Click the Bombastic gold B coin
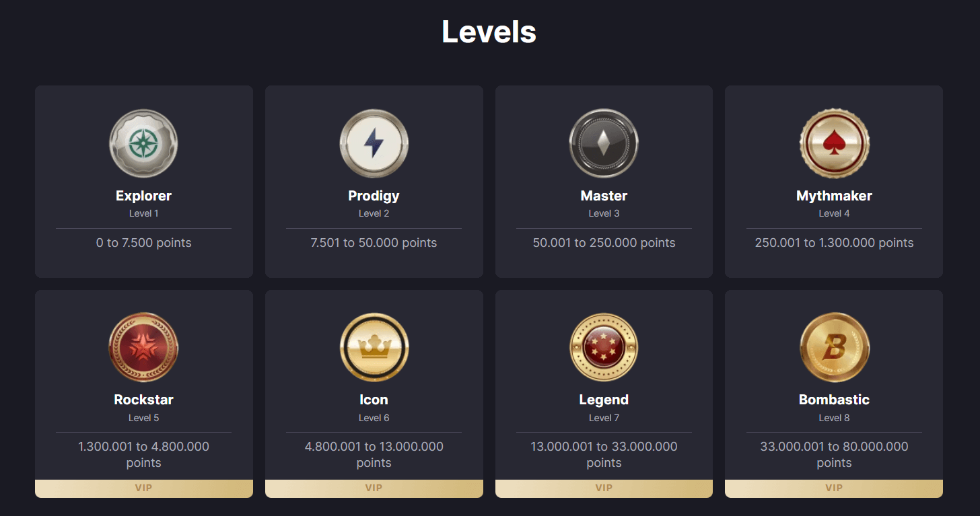Viewport: 980px width, 516px height. tap(834, 348)
